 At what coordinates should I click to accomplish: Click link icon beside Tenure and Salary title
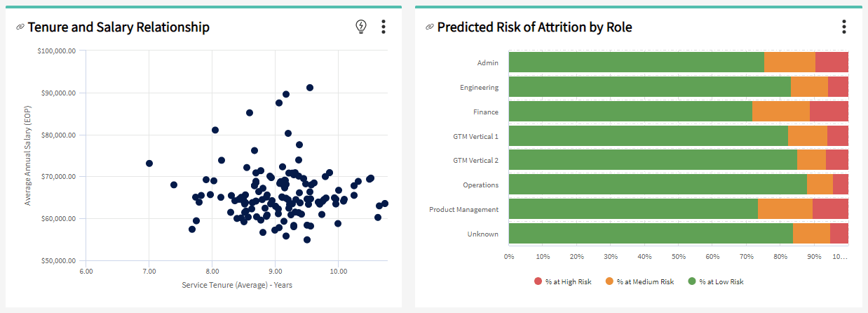click(20, 27)
